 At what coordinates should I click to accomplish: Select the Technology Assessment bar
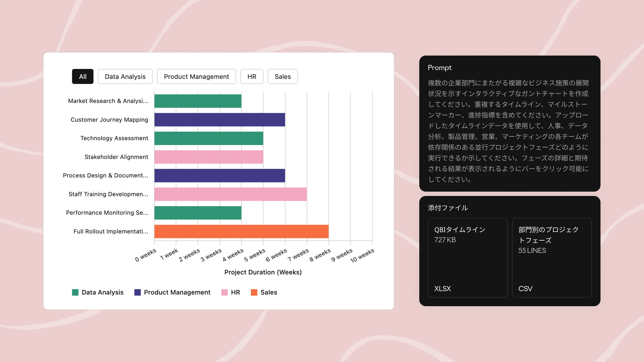[x=208, y=138]
